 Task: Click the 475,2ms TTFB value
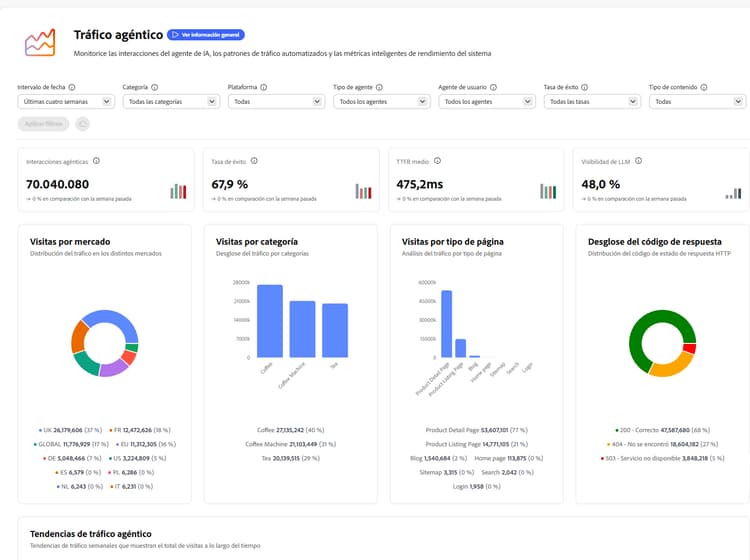tap(419, 184)
